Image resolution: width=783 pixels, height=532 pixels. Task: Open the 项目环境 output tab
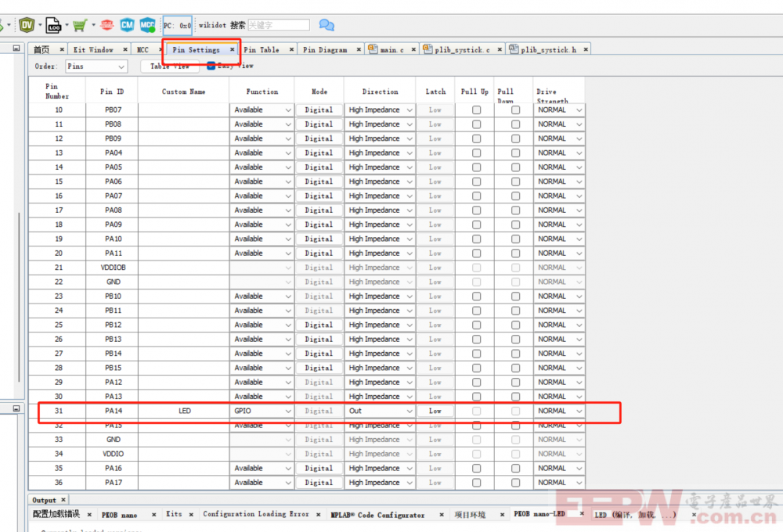coord(470,515)
